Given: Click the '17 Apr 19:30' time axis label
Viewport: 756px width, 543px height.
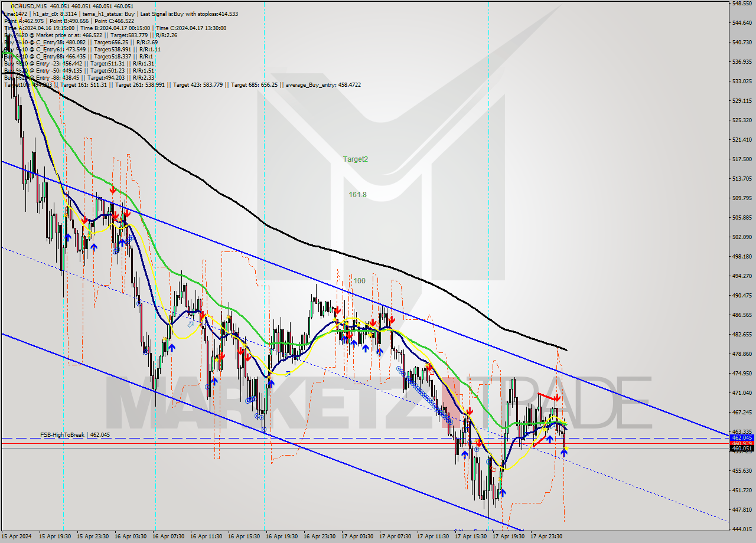Looking at the screenshot, I should tap(509, 537).
